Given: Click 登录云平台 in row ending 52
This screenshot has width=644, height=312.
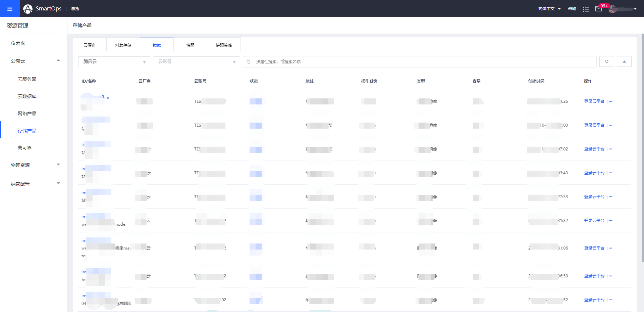Looking at the screenshot, I should 594,300.
